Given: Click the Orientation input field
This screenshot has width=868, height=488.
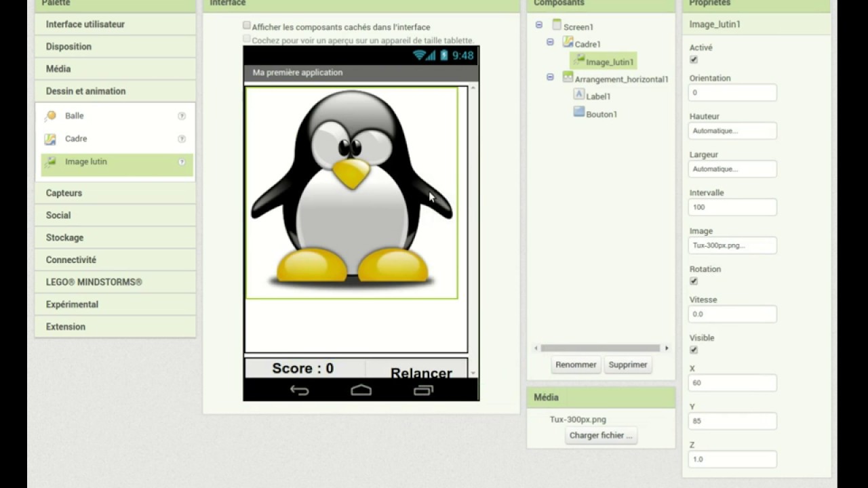Looking at the screenshot, I should tap(733, 93).
